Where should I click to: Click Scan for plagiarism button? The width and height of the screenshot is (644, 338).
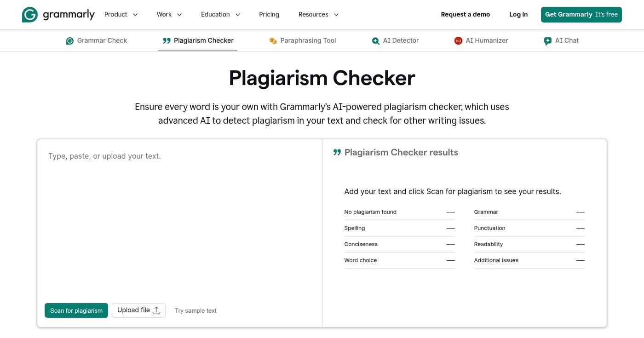coord(76,310)
